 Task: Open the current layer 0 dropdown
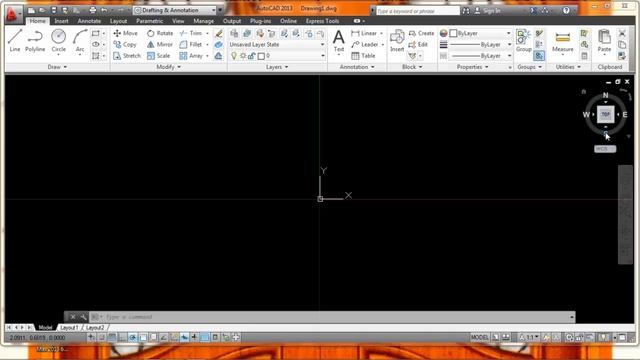[277, 56]
